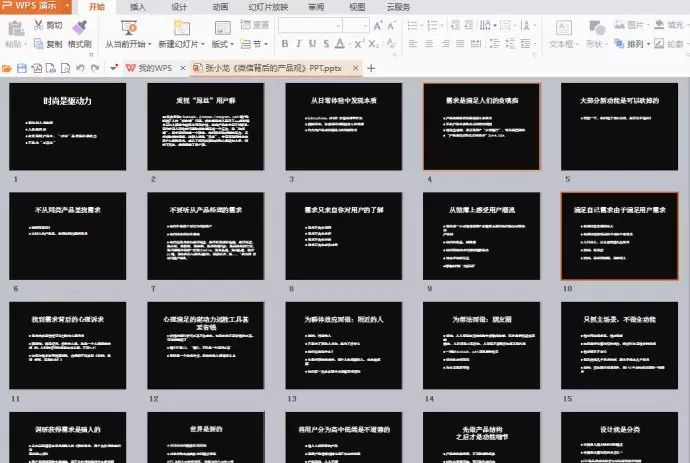This screenshot has width=690, height=463.
Task: Toggle strikethrough text formatting
Action: [326, 44]
